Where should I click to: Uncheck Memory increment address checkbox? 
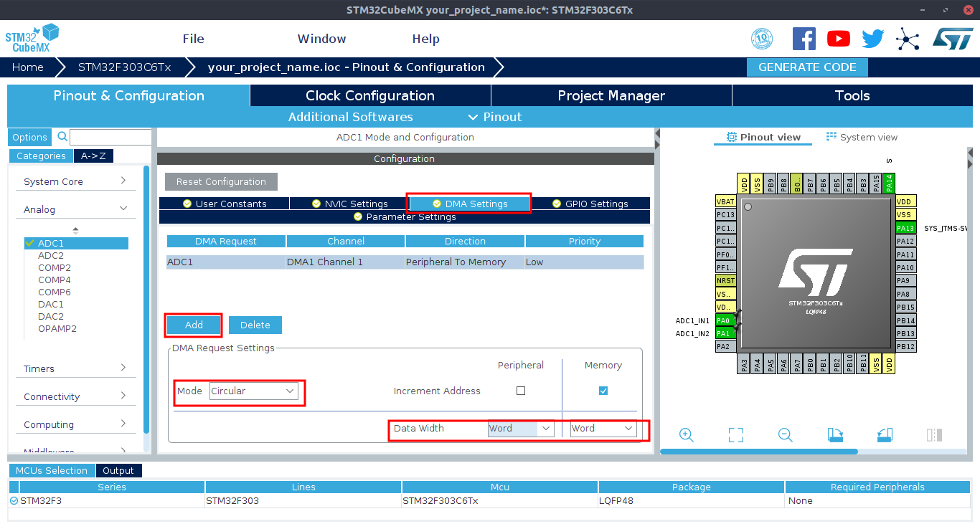tap(603, 391)
